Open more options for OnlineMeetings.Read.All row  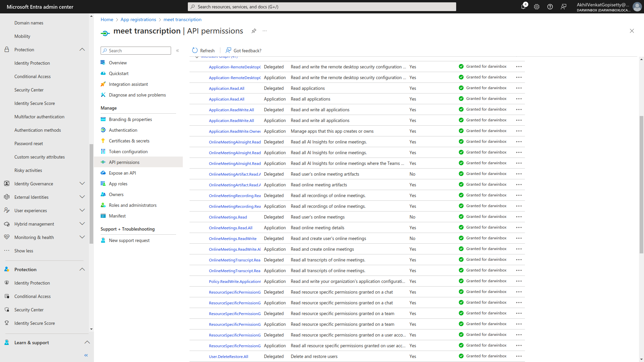[x=519, y=228]
